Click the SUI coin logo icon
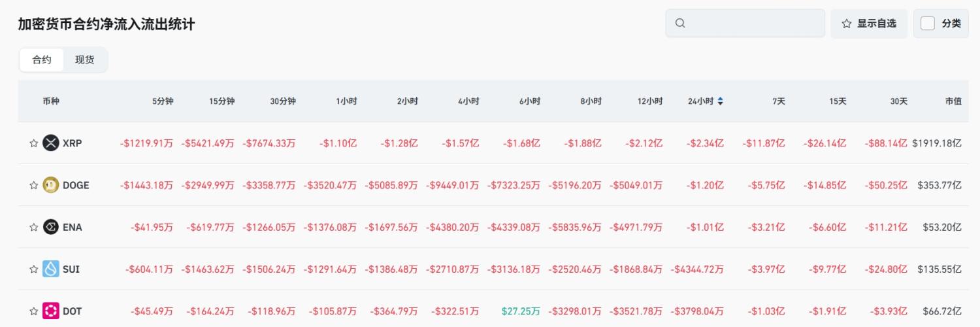The width and height of the screenshot is (980, 327). 51,269
